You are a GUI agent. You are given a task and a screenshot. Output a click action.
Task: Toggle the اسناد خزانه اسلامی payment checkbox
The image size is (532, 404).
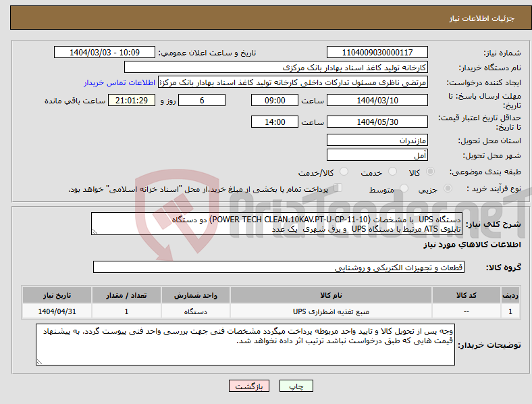[338, 188]
